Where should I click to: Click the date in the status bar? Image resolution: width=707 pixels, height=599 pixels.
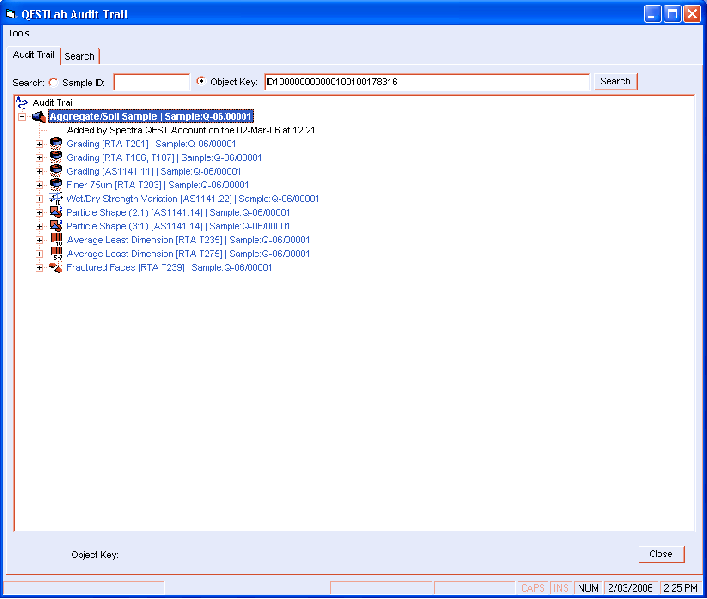coord(630,588)
